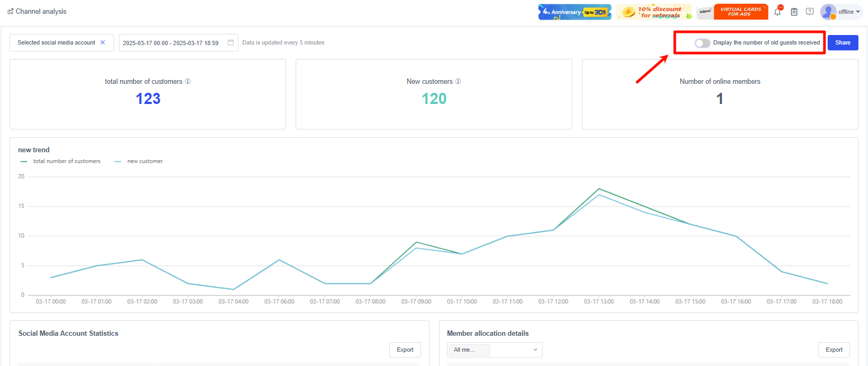Click the user avatar icon
The height and width of the screenshot is (366, 868).
[x=828, y=12]
